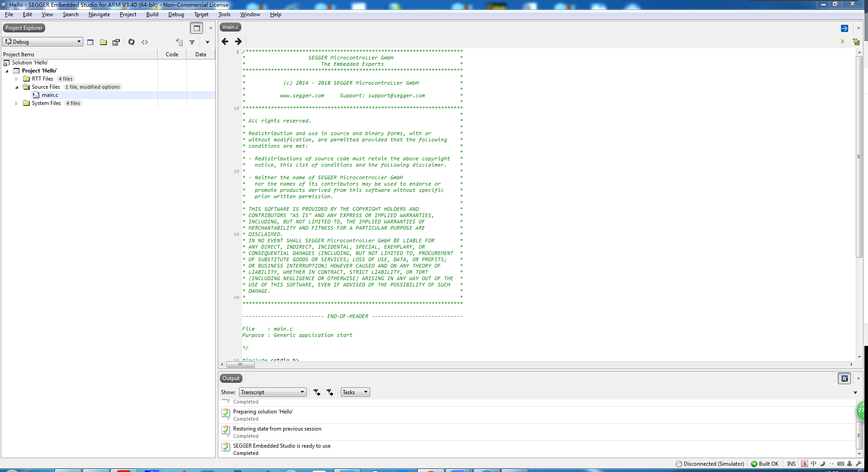Open the Tasks dropdown in Output panel

coord(355,392)
